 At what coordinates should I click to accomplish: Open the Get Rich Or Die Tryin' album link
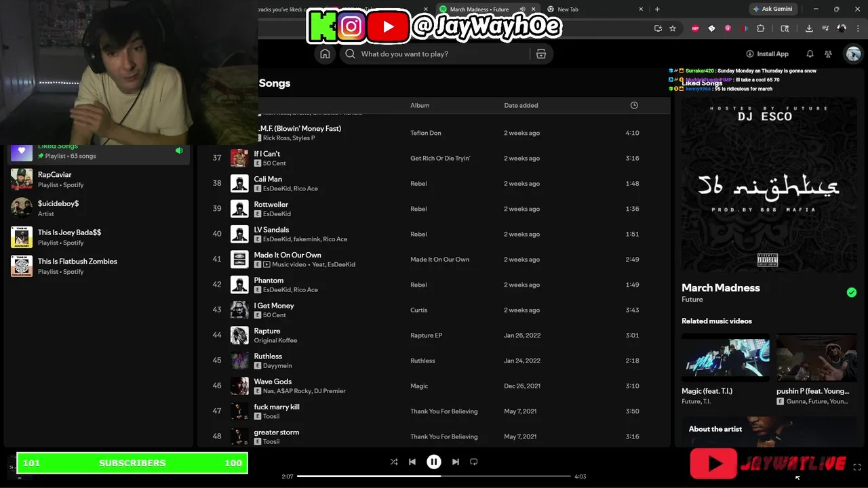tap(440, 159)
